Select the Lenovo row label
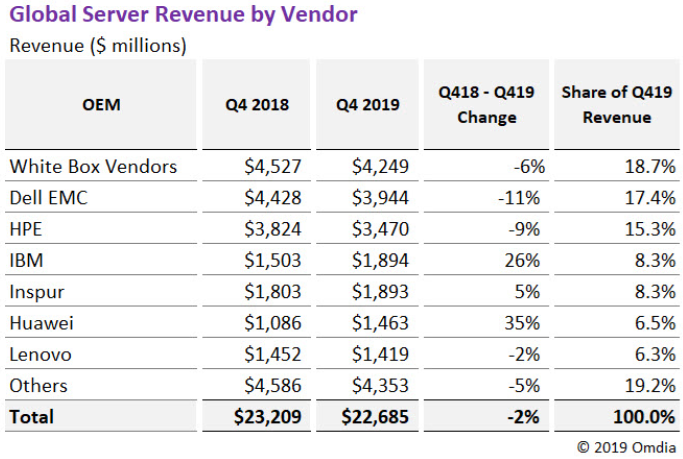This screenshot has width=683, height=459. (x=41, y=355)
